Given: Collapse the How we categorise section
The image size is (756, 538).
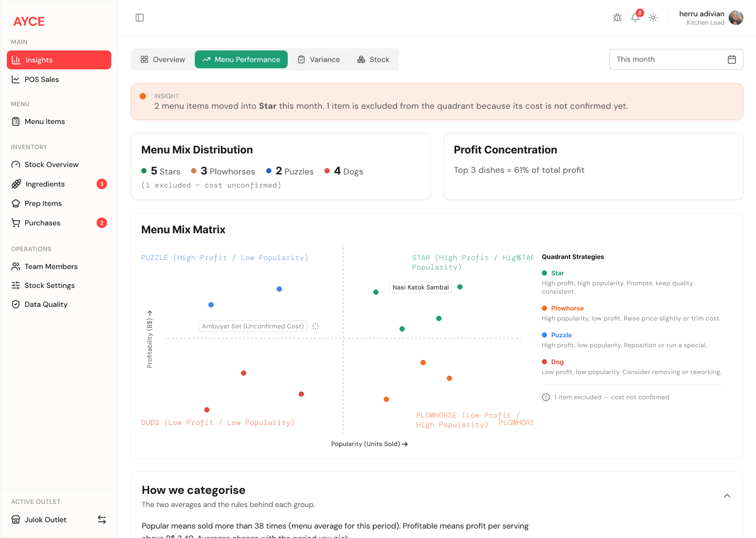Looking at the screenshot, I should (x=727, y=496).
